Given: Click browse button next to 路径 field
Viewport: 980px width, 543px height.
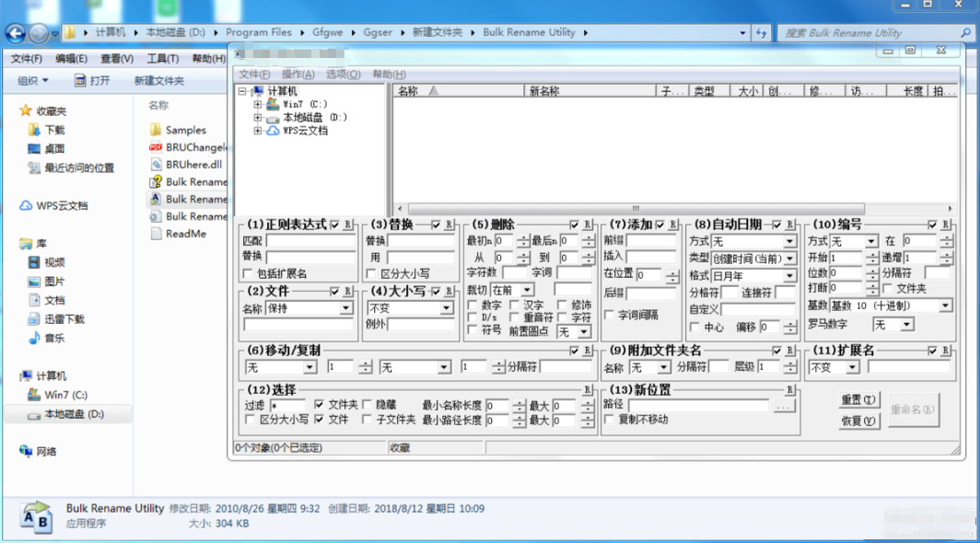Looking at the screenshot, I should coord(784,406).
